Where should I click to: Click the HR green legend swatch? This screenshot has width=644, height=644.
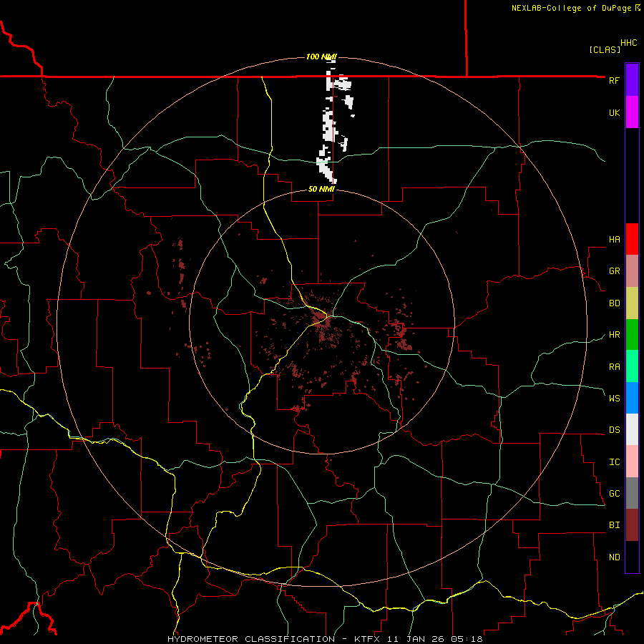[632, 335]
